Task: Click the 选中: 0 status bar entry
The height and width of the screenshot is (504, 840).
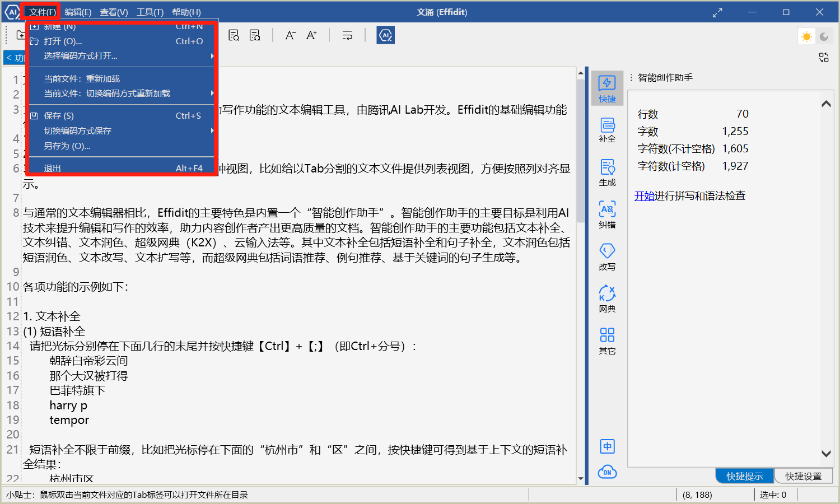Action: (x=773, y=495)
